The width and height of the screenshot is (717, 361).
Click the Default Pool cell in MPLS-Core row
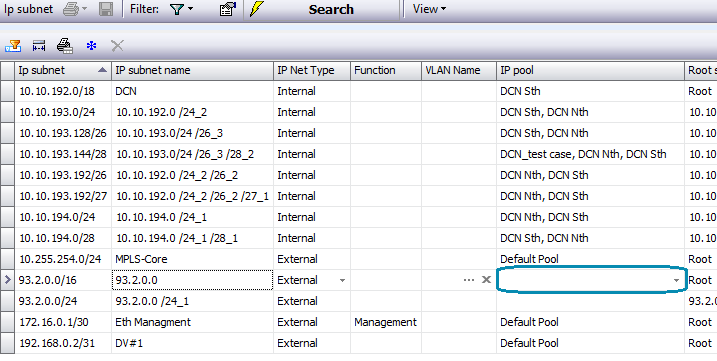(590, 259)
